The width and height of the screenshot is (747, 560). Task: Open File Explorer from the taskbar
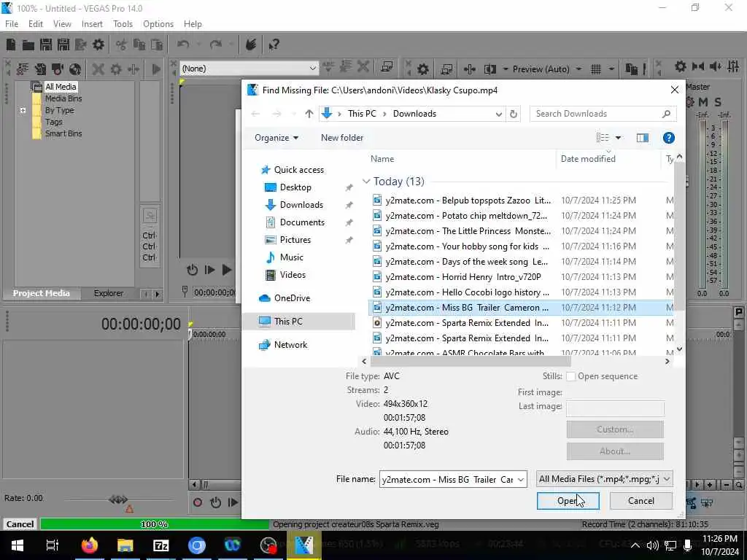click(x=125, y=545)
